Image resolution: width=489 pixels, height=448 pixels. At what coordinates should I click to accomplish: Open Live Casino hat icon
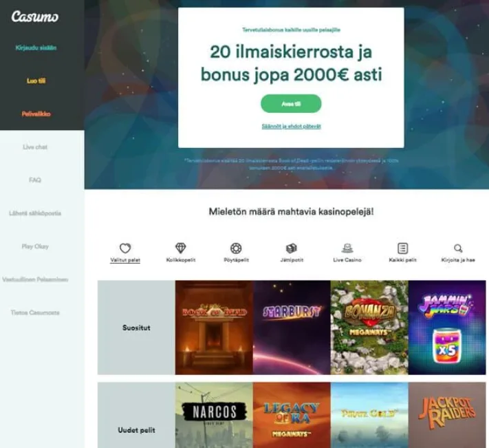point(347,248)
